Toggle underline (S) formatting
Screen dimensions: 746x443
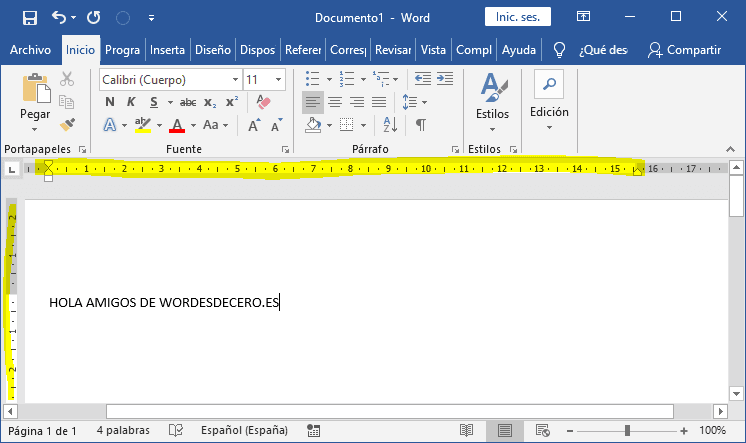coord(153,102)
